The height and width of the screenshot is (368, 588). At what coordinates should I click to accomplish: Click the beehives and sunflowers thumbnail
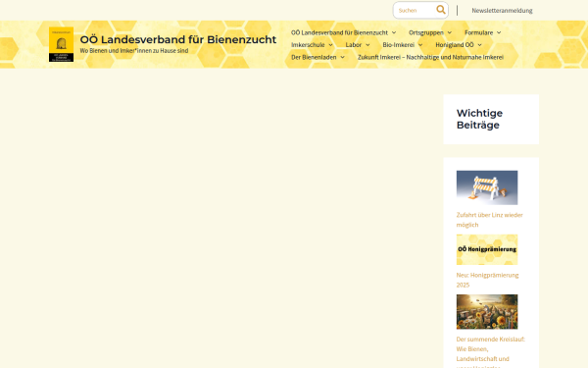click(x=487, y=312)
